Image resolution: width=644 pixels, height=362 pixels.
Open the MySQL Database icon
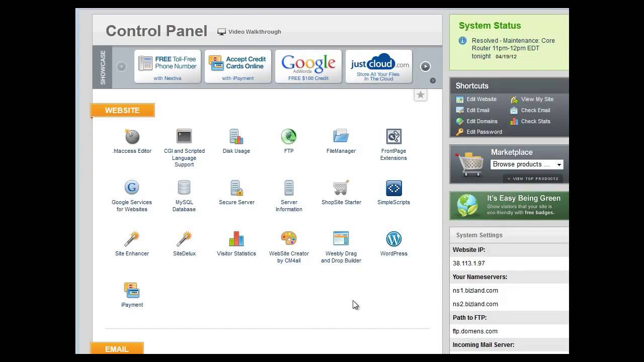pyautogui.click(x=184, y=188)
